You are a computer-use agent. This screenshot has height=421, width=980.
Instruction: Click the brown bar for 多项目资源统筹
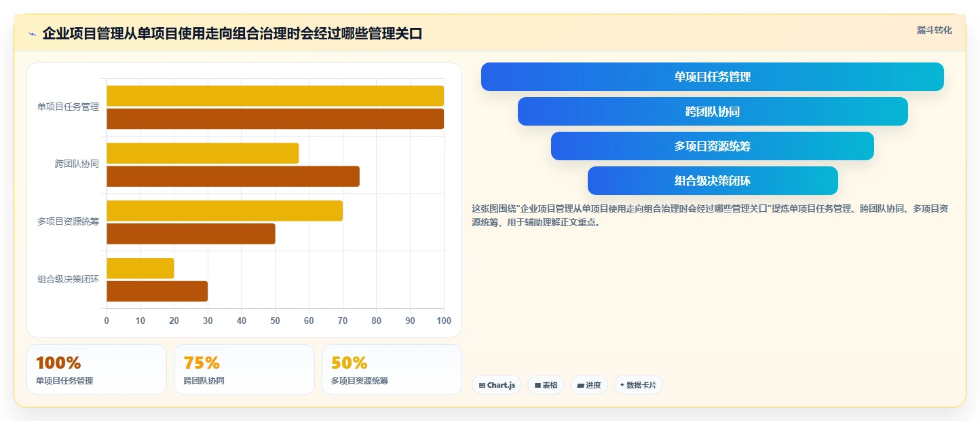[191, 234]
